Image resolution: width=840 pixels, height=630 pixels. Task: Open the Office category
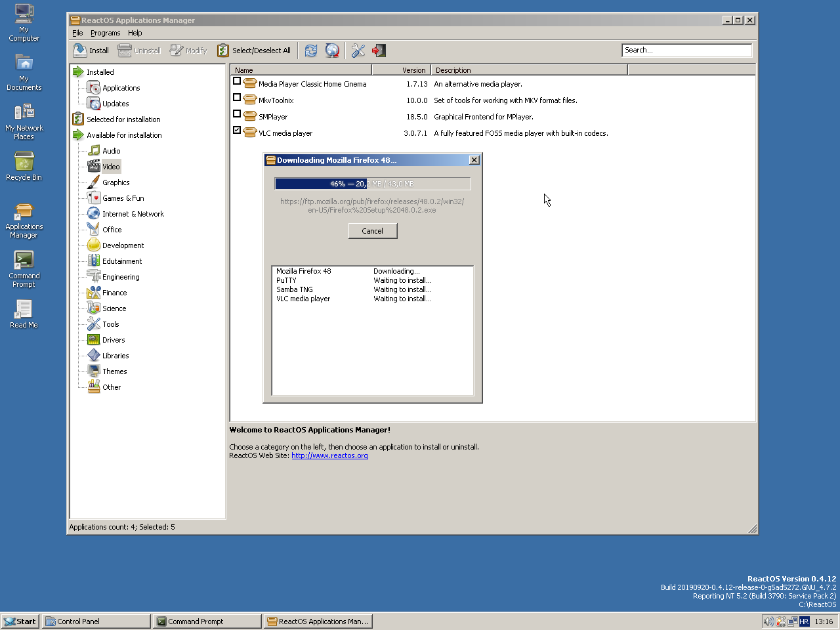click(x=112, y=230)
